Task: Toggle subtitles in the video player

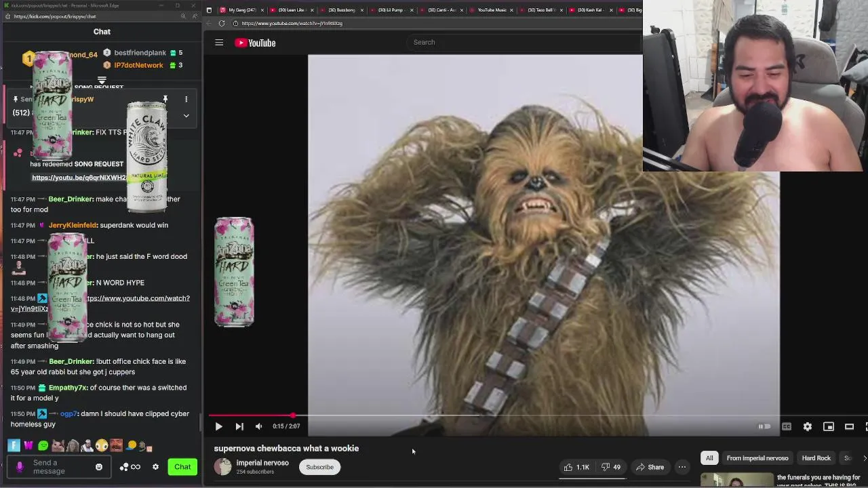Action: point(786,426)
